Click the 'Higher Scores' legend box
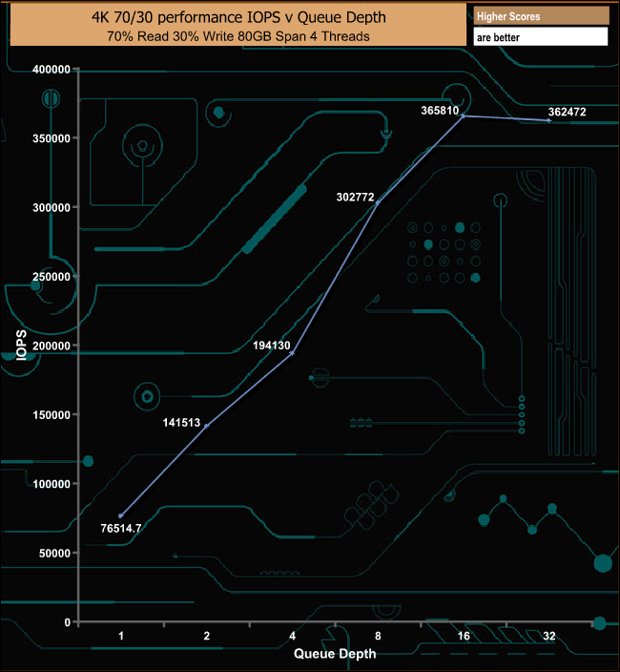Image resolution: width=620 pixels, height=672 pixels. point(540,16)
